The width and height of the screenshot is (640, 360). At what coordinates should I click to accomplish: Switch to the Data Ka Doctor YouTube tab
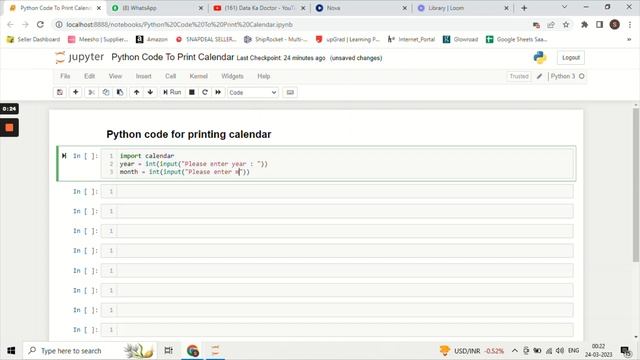(x=259, y=8)
